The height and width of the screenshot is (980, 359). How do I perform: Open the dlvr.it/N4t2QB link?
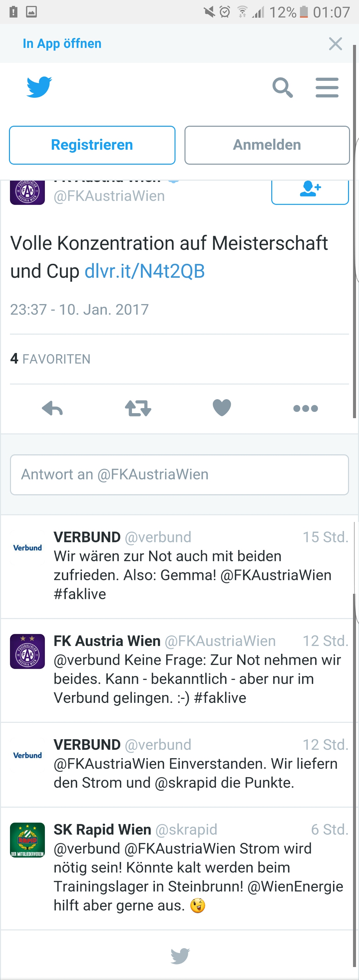coord(145,271)
